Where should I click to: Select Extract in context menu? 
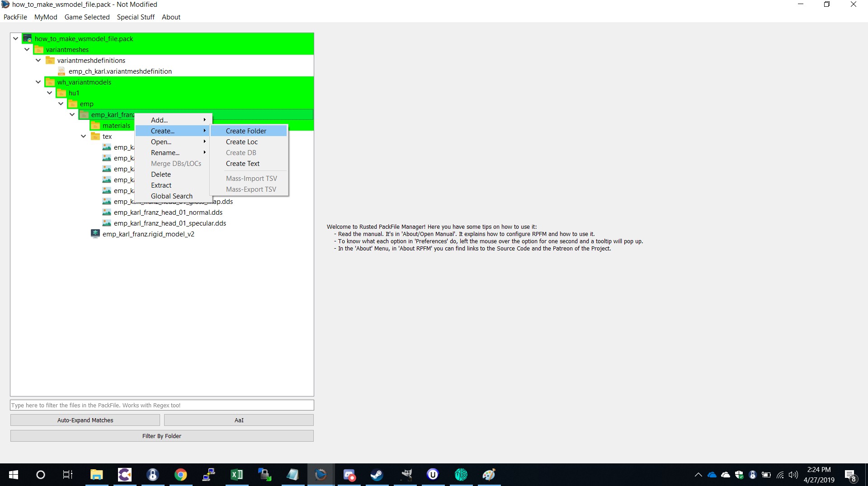pos(173,185)
